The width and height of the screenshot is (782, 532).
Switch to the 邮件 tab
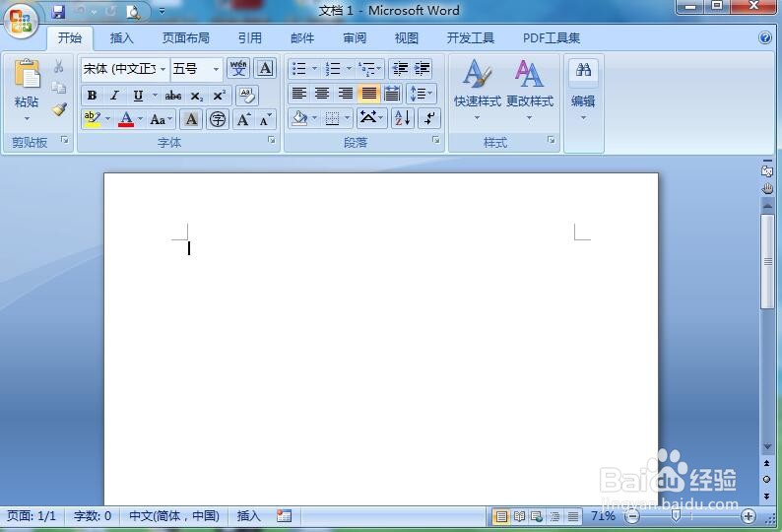point(302,37)
